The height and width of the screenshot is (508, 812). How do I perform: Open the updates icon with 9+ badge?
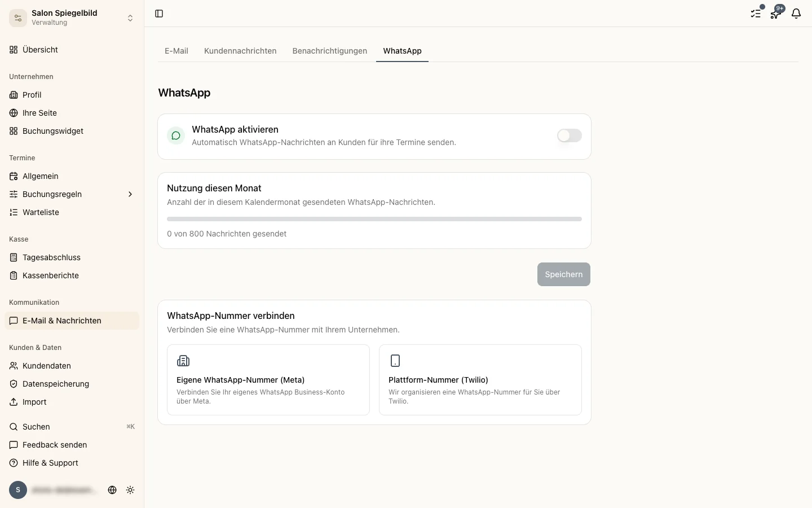click(x=776, y=14)
